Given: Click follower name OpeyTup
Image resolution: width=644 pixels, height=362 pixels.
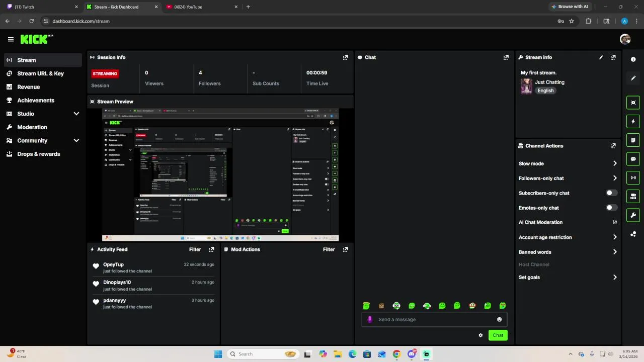Looking at the screenshot, I should coord(113,264).
